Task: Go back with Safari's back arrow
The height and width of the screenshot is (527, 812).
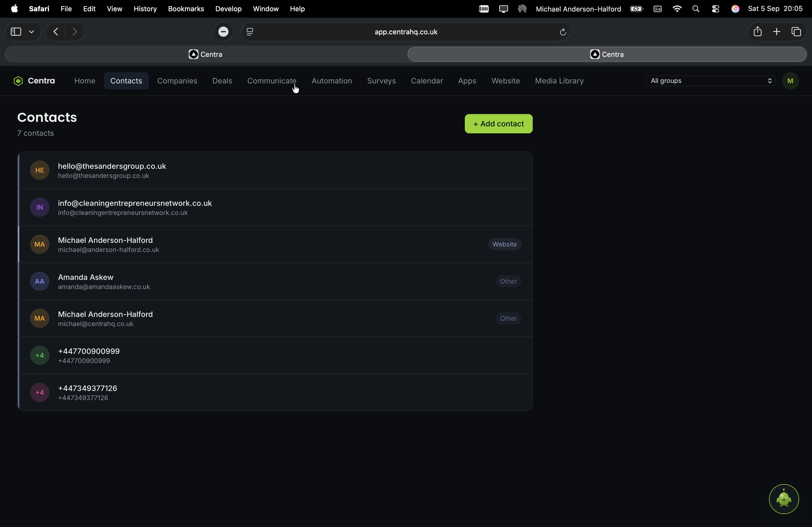Action: 56,32
